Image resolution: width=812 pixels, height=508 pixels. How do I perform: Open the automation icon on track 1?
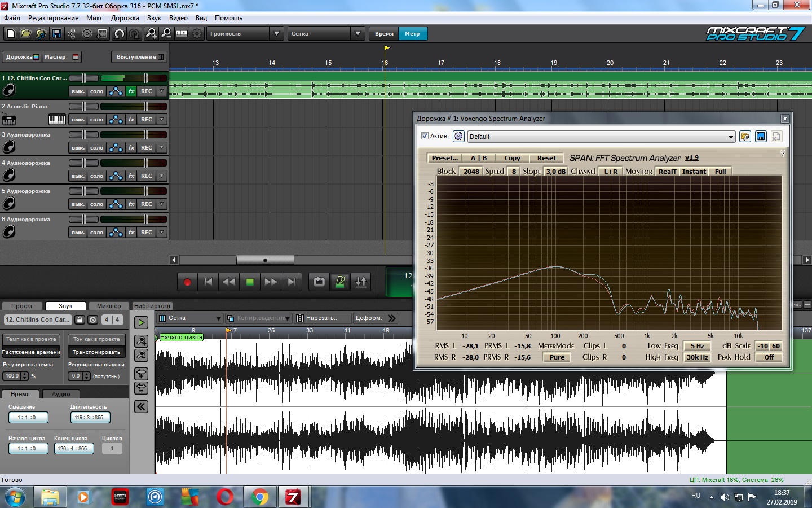pyautogui.click(x=116, y=91)
